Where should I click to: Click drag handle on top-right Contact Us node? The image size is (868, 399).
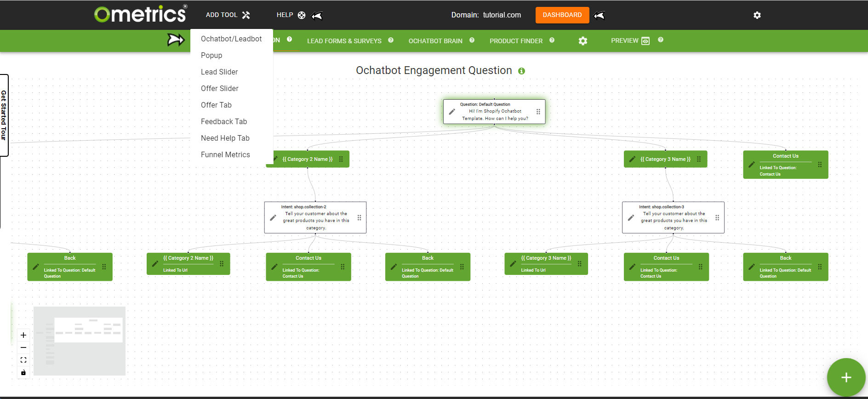tap(820, 164)
